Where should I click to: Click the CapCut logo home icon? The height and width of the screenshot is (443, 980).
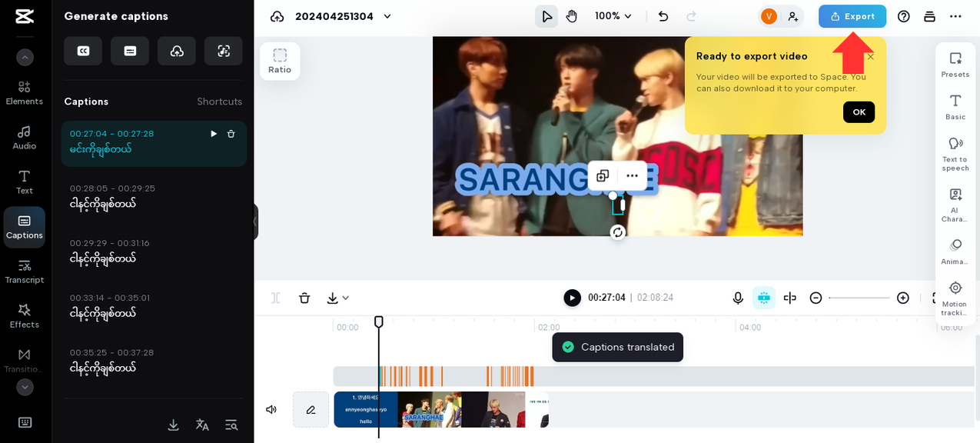[x=25, y=16]
